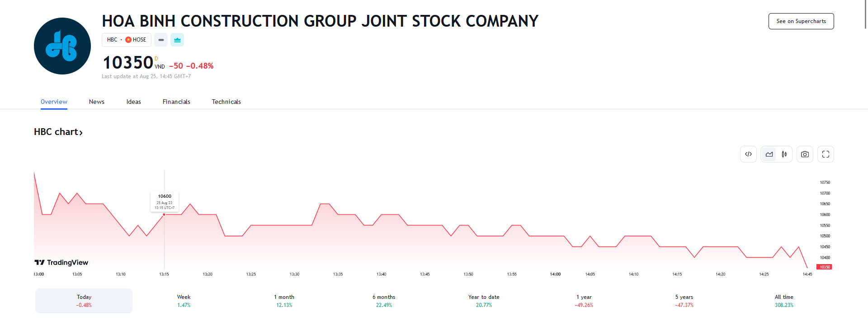This screenshot has height=330, width=868.
Task: Click the Hoa Binh company logo
Action: [62, 46]
